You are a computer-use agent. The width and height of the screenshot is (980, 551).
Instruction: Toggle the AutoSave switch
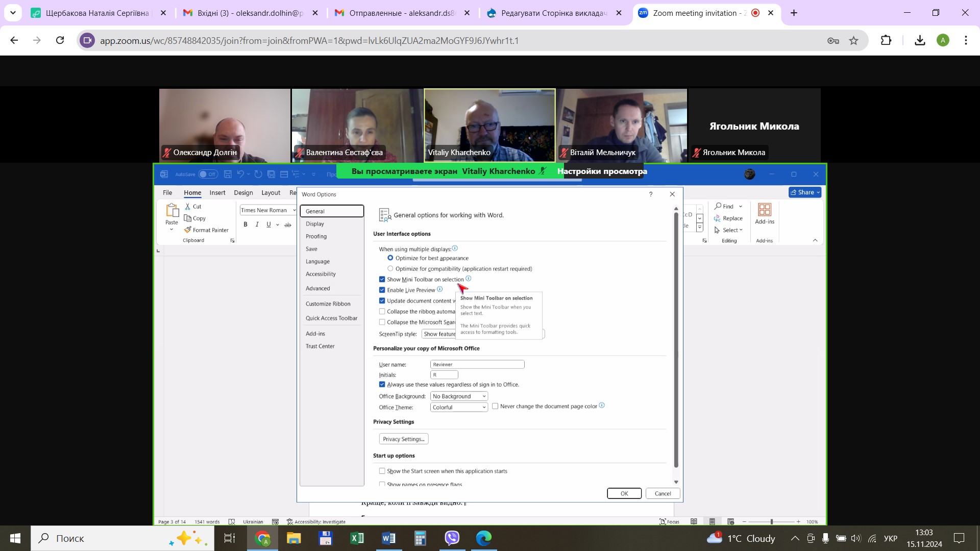[x=208, y=174]
